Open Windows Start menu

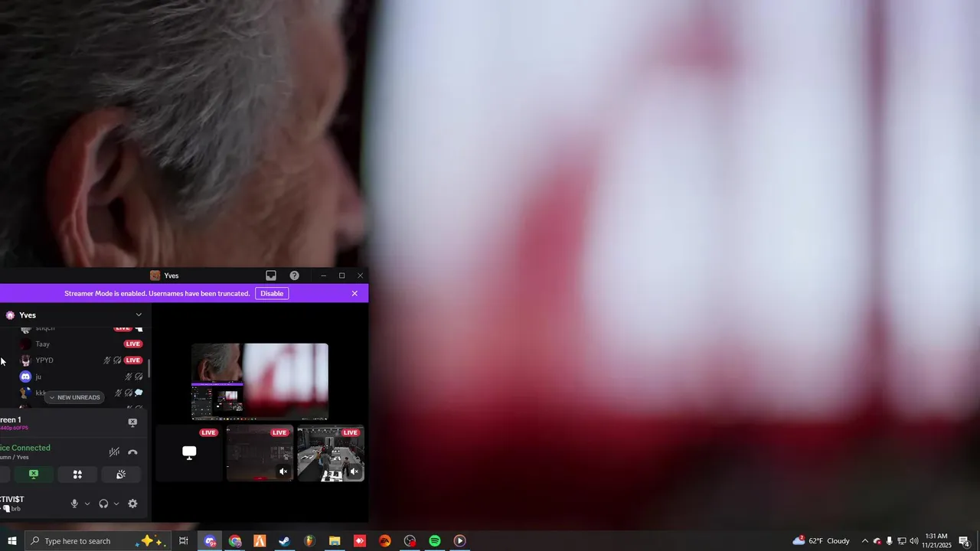coord(11,541)
